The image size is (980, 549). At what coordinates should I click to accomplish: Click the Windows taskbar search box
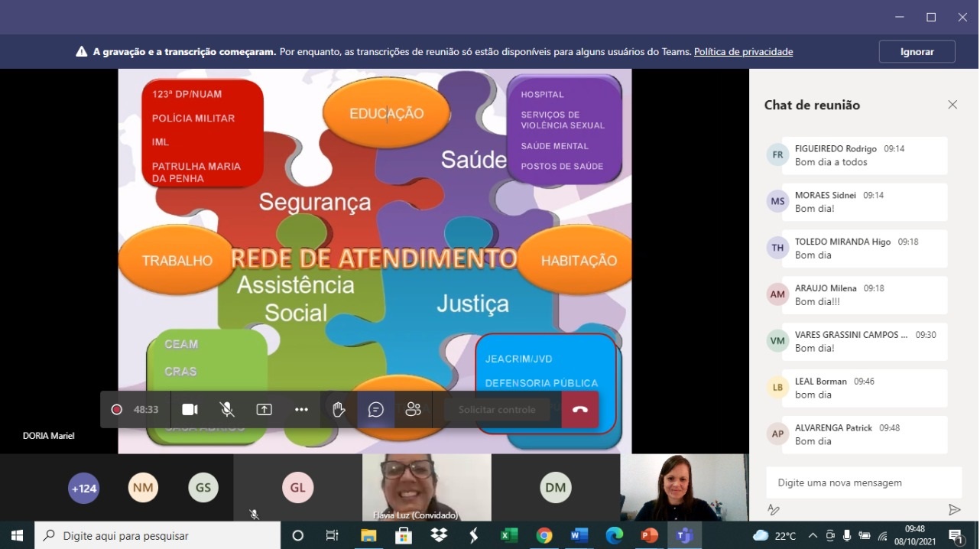[158, 535]
